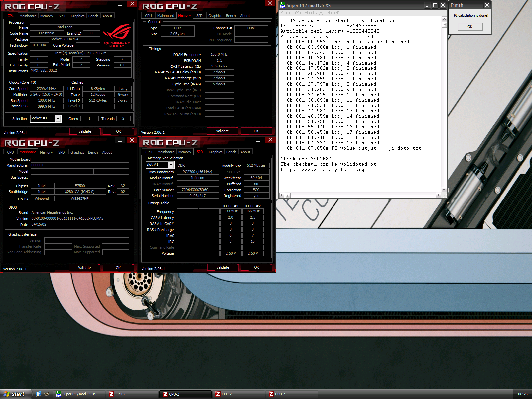532x399 pixels.
Task: Click Validate in the CPU tab window
Action: click(85, 131)
